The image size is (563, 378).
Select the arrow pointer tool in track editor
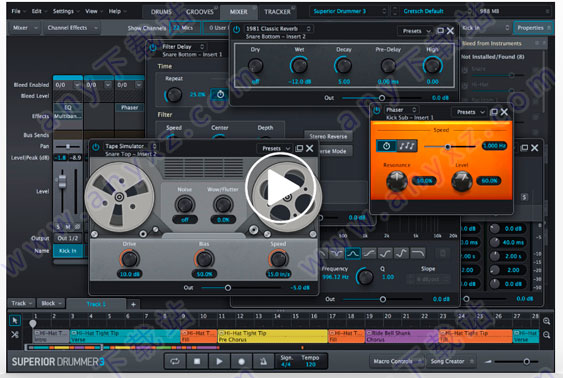coord(15,320)
